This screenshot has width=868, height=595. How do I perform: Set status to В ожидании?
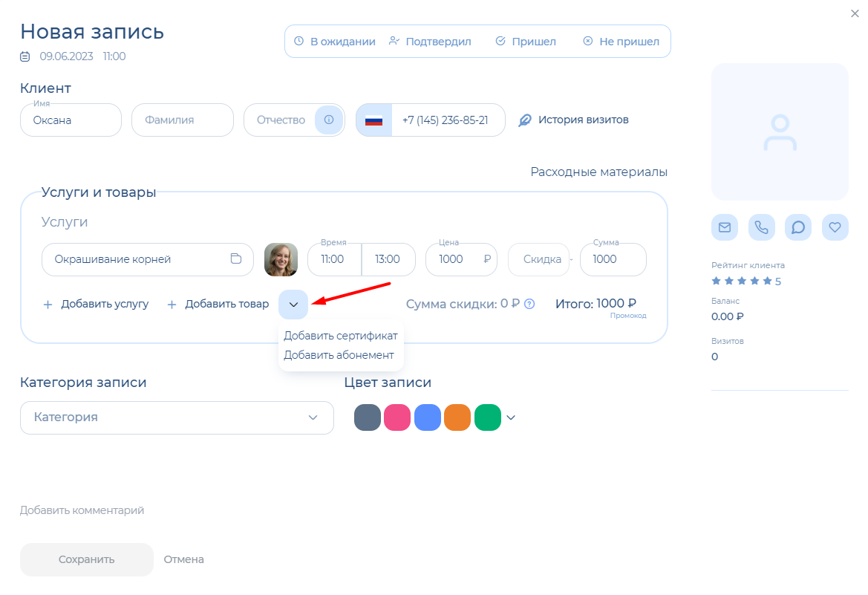click(334, 42)
